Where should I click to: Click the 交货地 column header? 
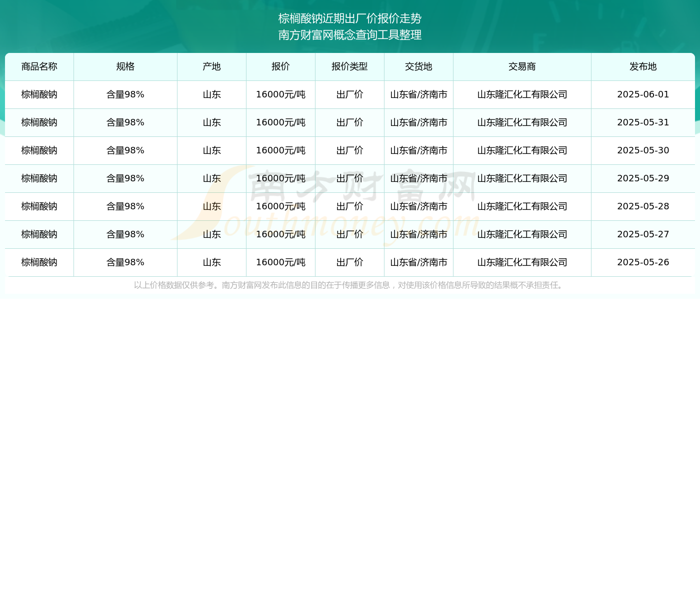(x=419, y=66)
